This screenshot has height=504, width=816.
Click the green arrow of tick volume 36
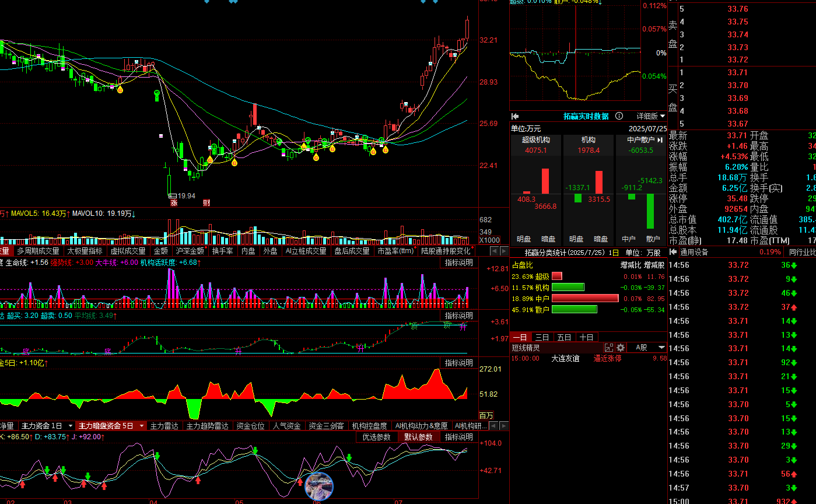click(794, 265)
